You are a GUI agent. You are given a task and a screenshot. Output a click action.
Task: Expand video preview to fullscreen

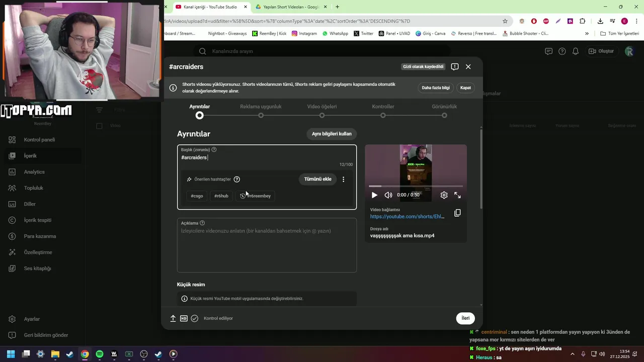(x=457, y=195)
